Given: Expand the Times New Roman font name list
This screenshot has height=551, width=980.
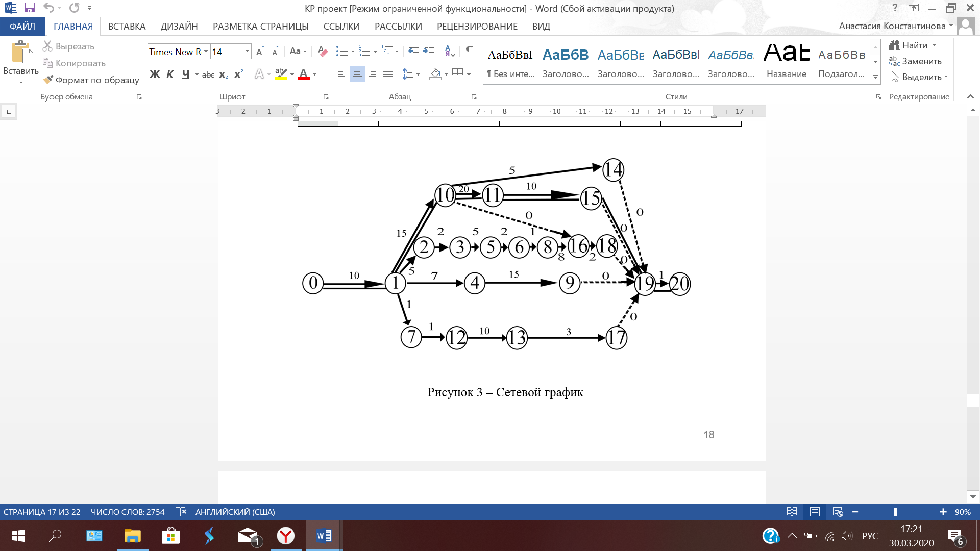Looking at the screenshot, I should point(206,52).
